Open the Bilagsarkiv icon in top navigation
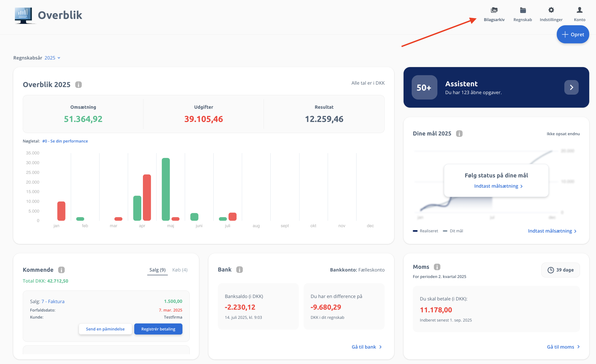Screen dimensions: 596x364 494,10
